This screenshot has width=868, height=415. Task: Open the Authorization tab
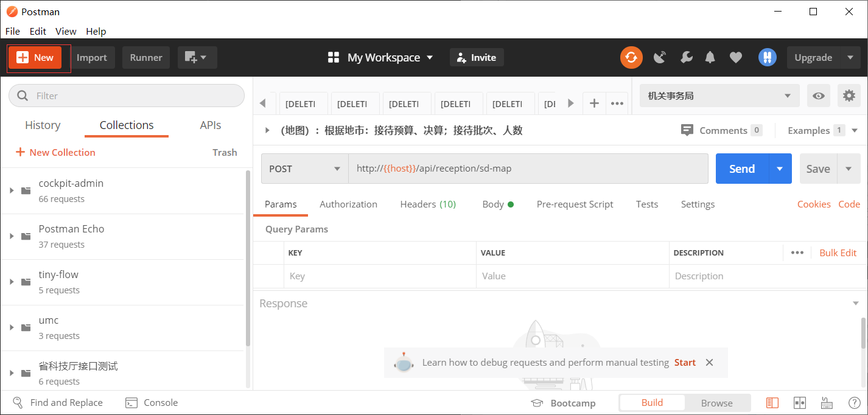348,204
